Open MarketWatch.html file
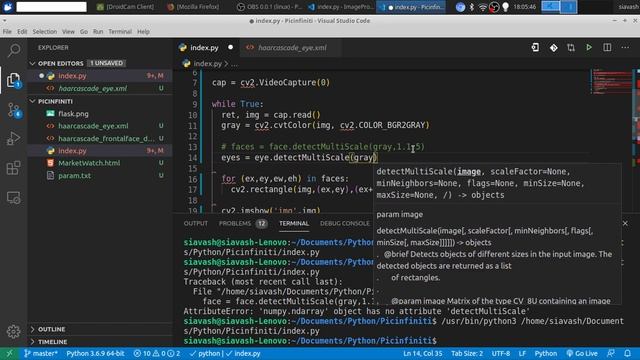 tap(100, 163)
